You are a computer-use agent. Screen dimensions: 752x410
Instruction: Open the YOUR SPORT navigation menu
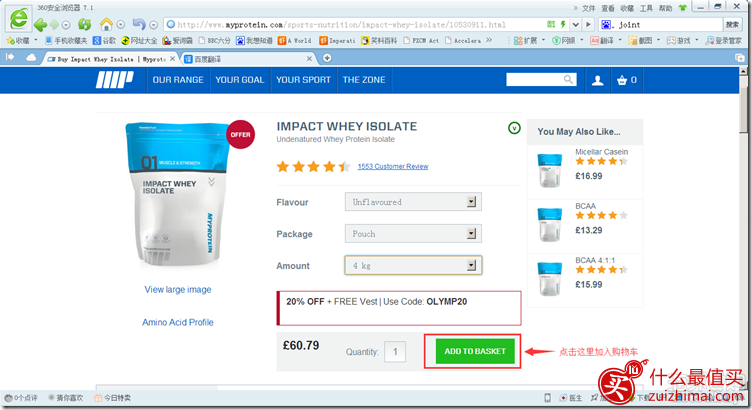(304, 80)
